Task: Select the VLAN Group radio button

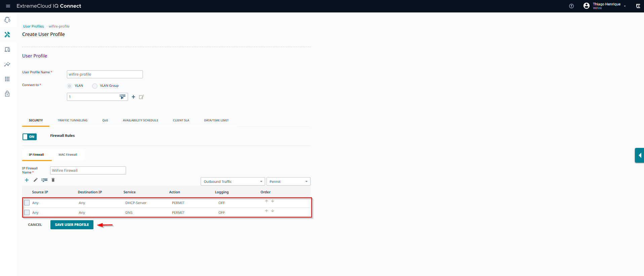Action: click(95, 86)
